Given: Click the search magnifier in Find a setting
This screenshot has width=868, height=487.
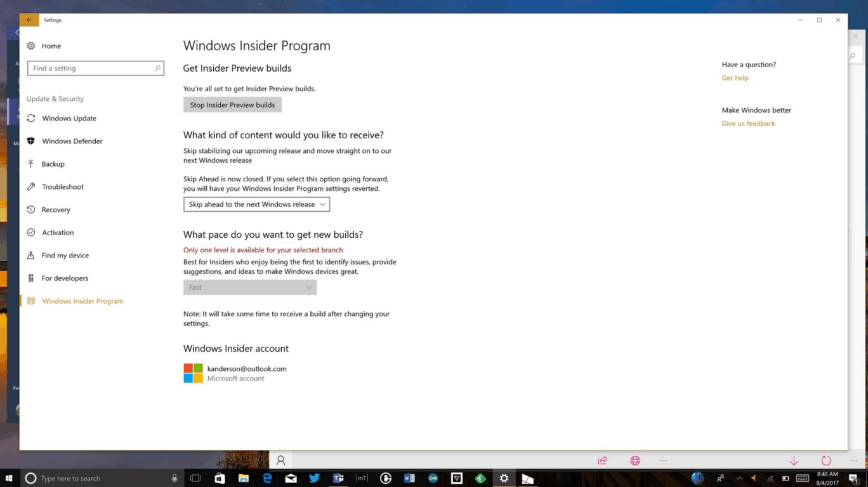Looking at the screenshot, I should pos(157,68).
